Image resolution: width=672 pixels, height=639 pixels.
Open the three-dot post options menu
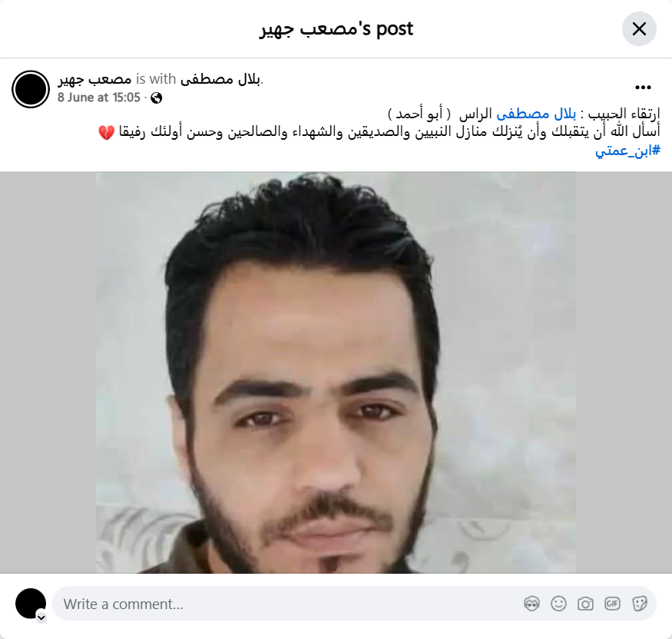tap(643, 88)
